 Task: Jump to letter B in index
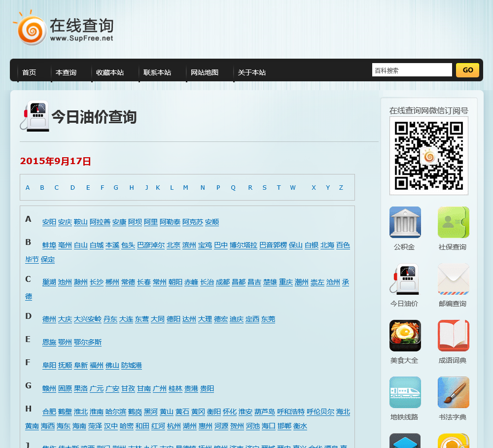coord(42,188)
